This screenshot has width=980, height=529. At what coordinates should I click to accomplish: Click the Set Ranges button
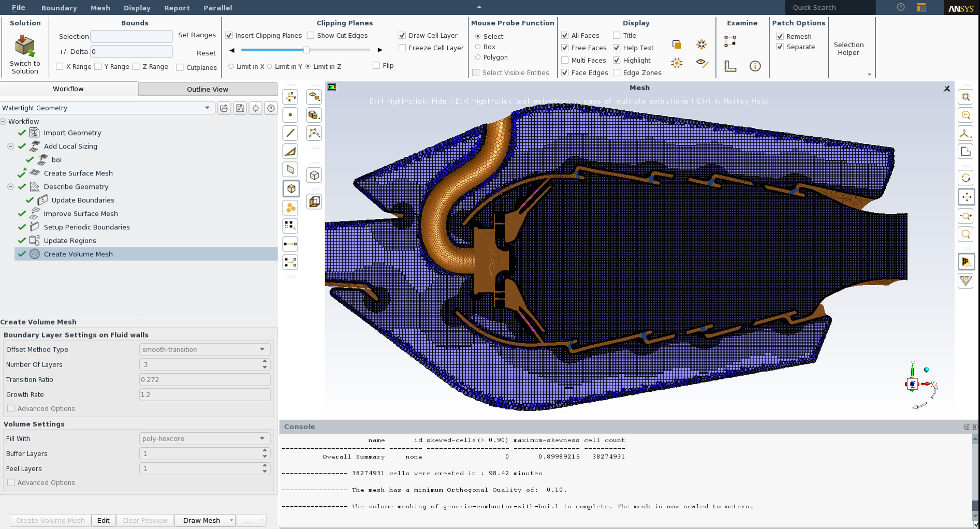click(x=197, y=35)
